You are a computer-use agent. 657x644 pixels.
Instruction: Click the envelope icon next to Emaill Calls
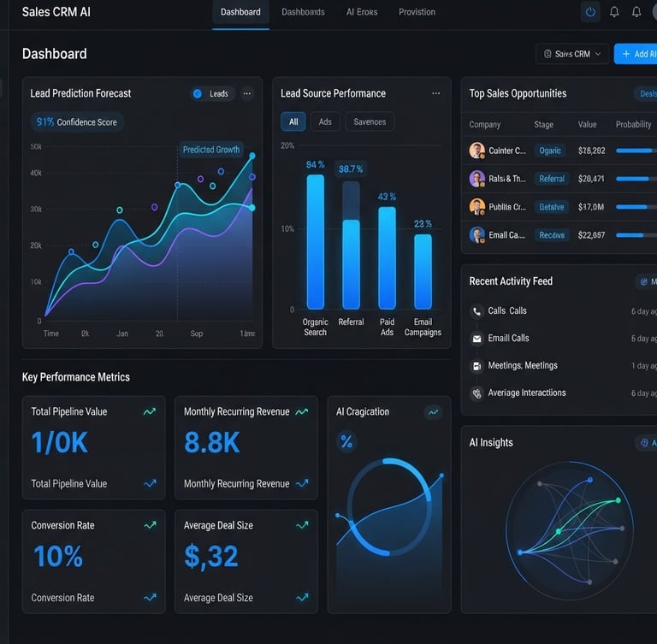click(x=476, y=339)
